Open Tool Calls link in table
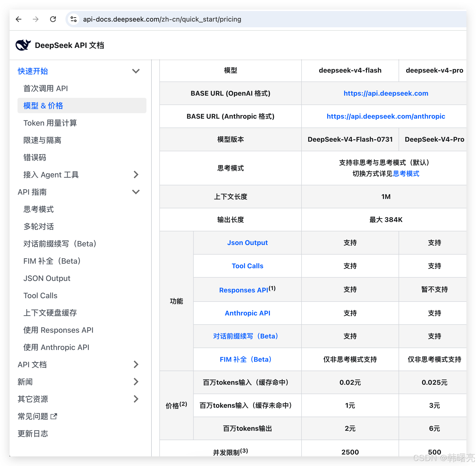The width and height of the screenshot is (476, 466). tap(247, 266)
